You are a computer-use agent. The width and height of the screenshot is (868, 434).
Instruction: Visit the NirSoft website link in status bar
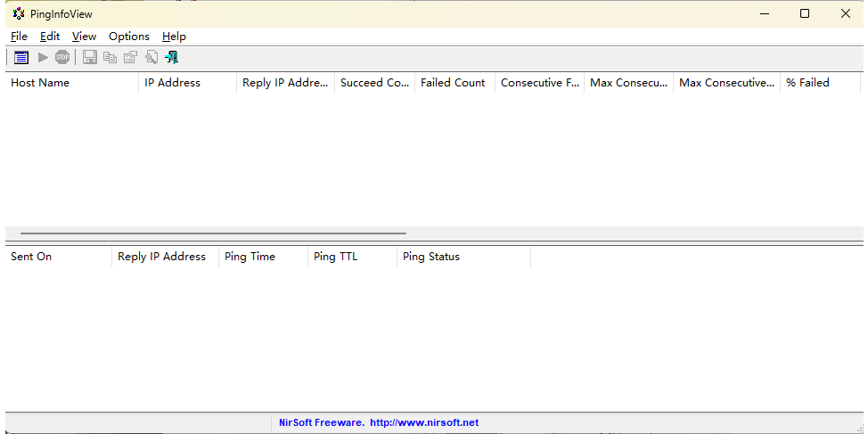coord(424,422)
